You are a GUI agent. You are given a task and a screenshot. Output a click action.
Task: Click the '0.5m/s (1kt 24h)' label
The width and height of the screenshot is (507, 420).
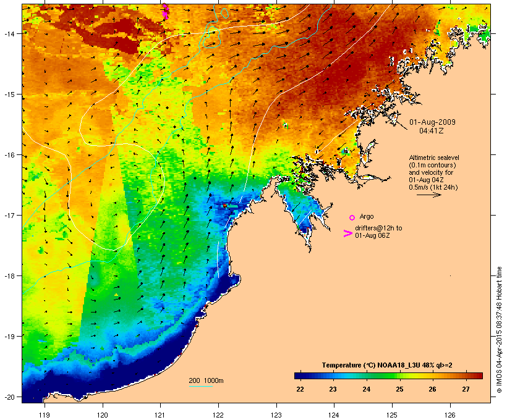coord(433,187)
